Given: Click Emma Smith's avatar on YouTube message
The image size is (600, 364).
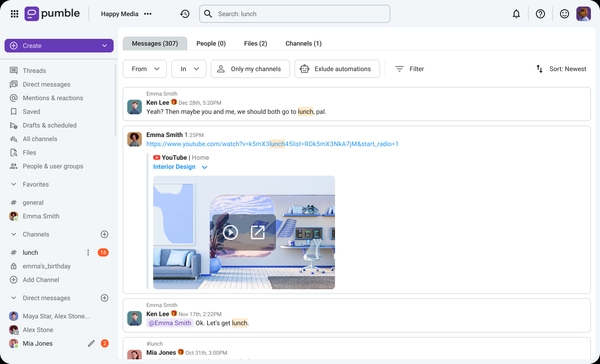Looking at the screenshot, I should click(x=134, y=139).
